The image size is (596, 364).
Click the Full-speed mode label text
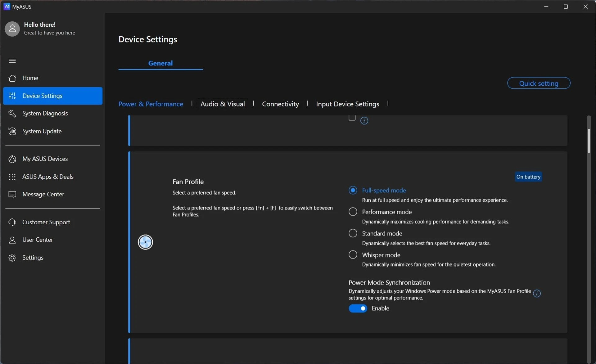pyautogui.click(x=384, y=191)
